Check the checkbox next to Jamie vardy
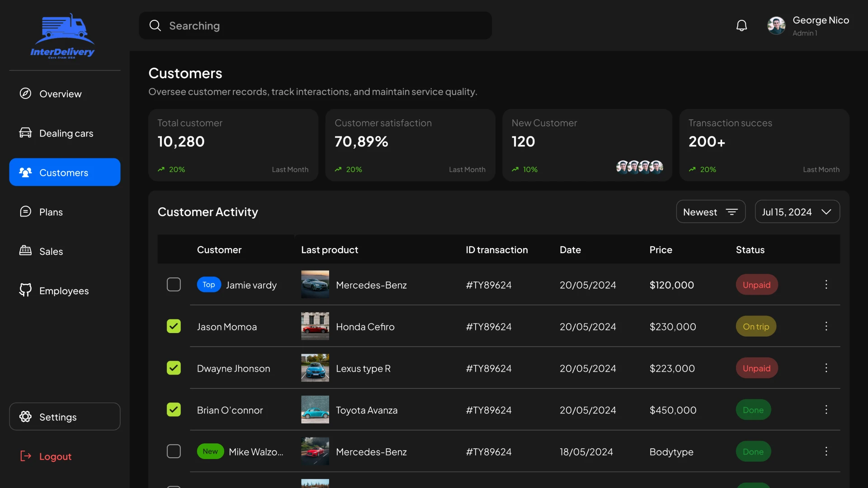Viewport: 868px width, 488px height. coord(174,284)
